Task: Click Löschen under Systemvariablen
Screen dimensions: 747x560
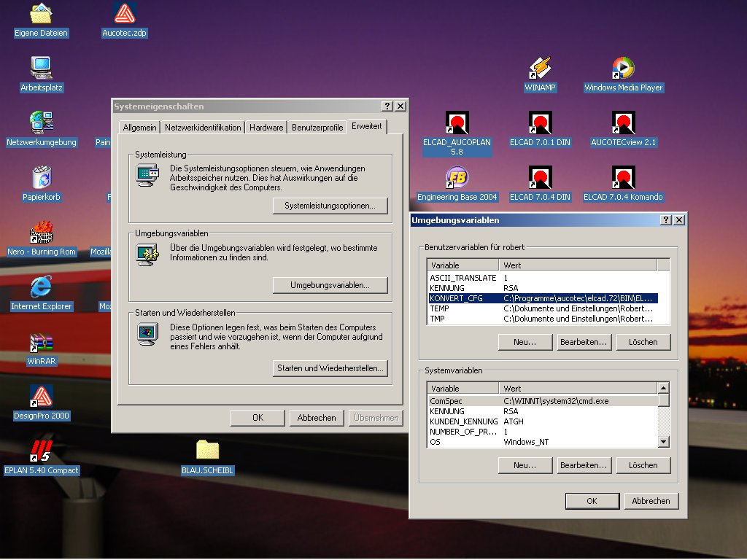Action: [x=643, y=465]
